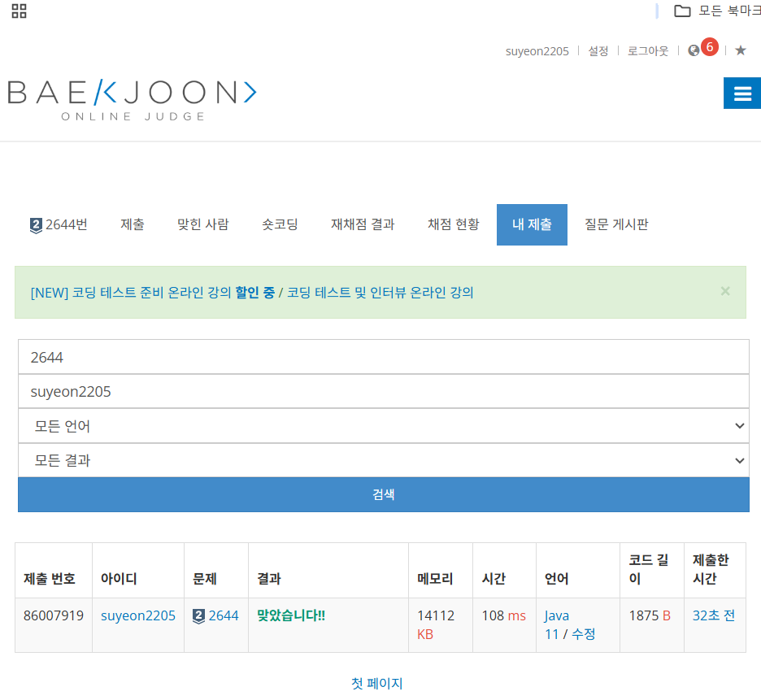Screen dimensions: 761x700
Task: Open the 2644번 problem tab
Action: [x=59, y=224]
